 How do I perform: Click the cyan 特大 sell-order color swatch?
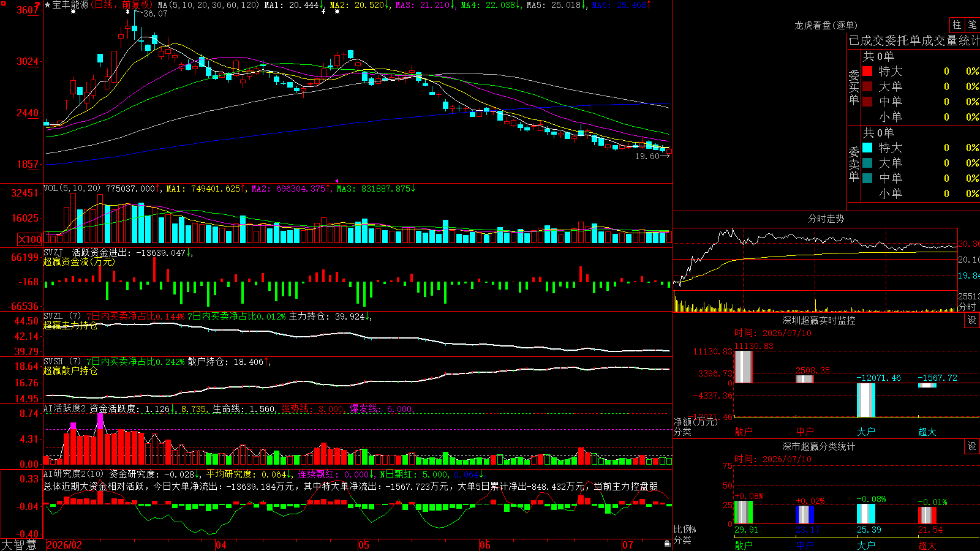click(x=867, y=148)
